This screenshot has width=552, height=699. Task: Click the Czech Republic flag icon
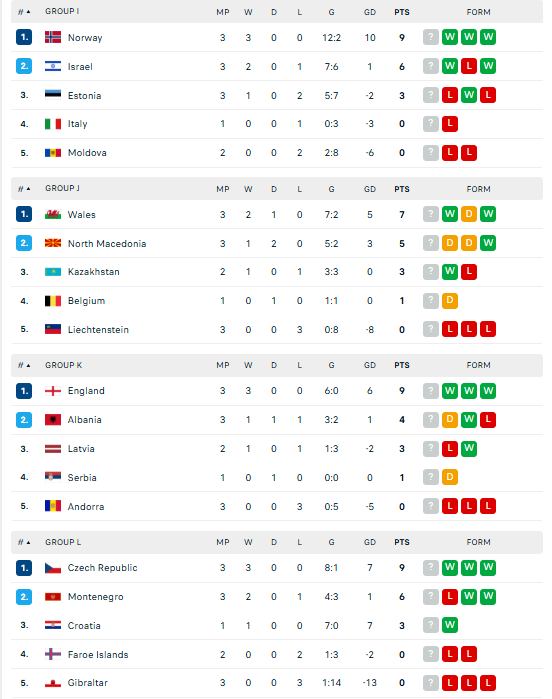(53, 568)
